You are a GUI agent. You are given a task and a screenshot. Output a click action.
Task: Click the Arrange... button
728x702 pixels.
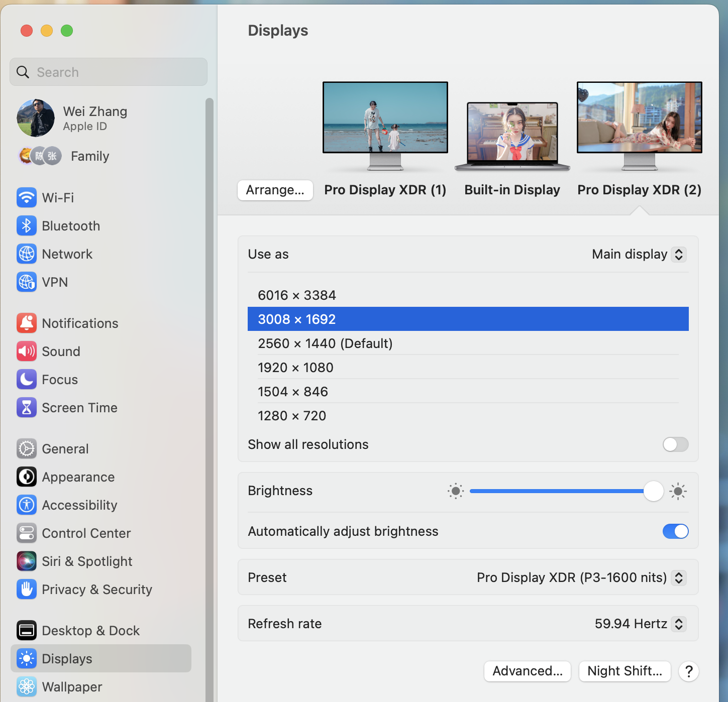pos(275,190)
